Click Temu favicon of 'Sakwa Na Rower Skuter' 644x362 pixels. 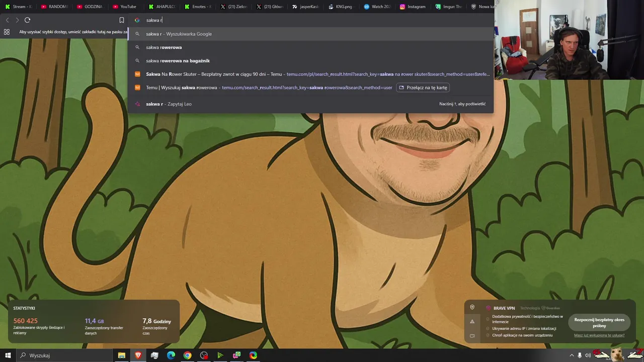(137, 74)
